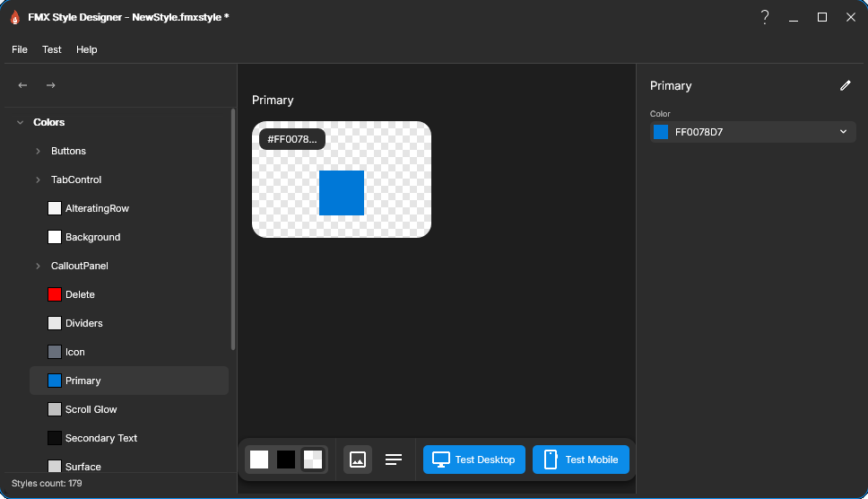Viewport: 868px width, 499px height.
Task: Select the checkerboard transparent preview background
Action: point(313,460)
